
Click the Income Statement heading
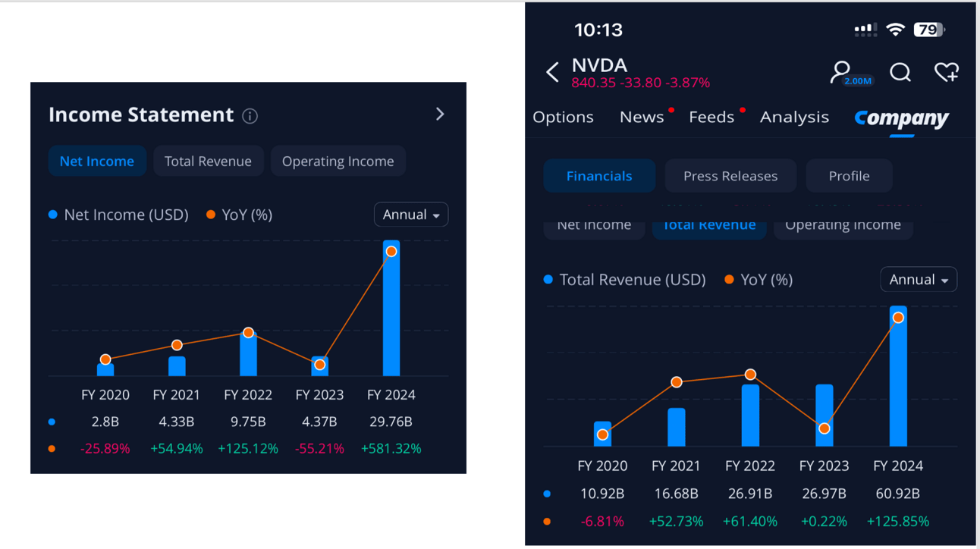pyautogui.click(x=141, y=115)
